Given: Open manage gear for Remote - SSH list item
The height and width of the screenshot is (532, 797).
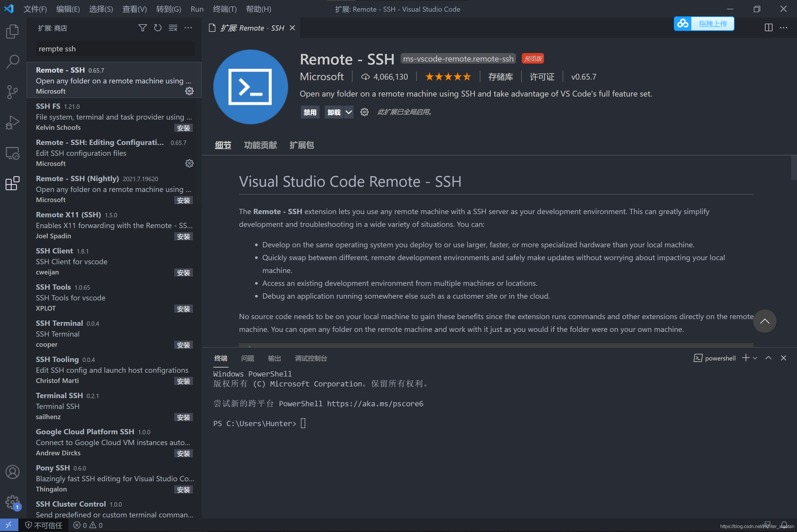Looking at the screenshot, I should [189, 91].
